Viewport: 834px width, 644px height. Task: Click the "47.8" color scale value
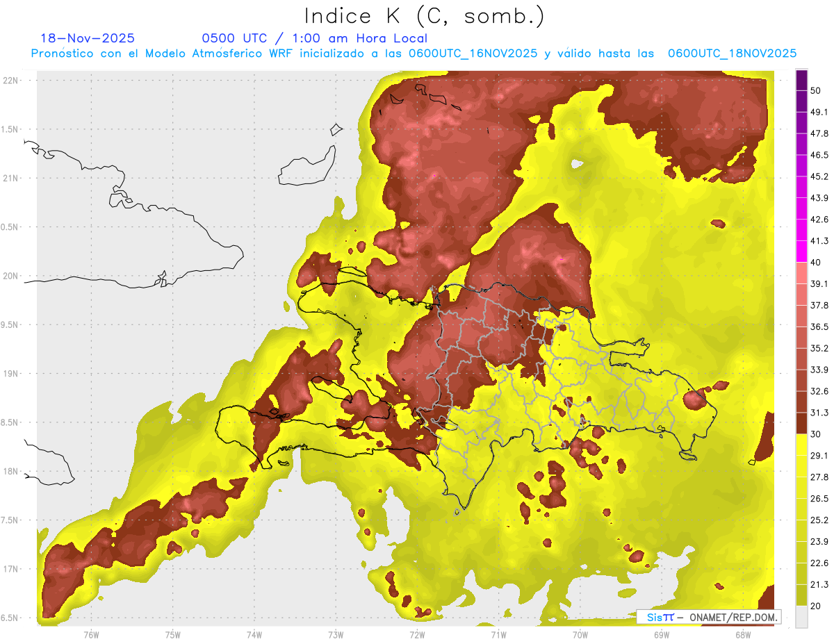[819, 133]
